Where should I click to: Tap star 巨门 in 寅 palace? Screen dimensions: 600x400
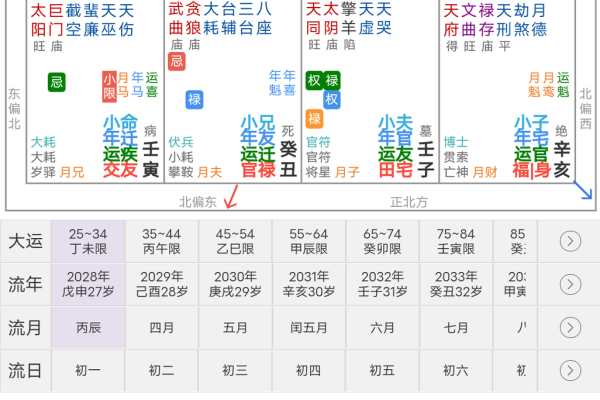[x=56, y=20]
